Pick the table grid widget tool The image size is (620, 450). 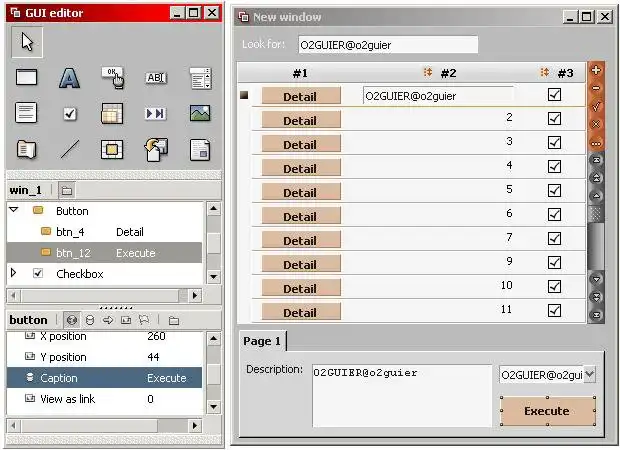click(x=112, y=113)
